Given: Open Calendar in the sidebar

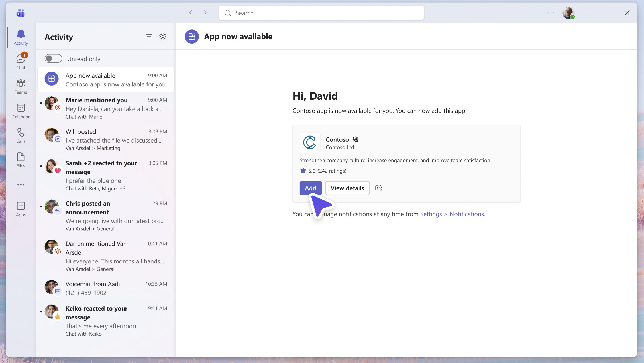Looking at the screenshot, I should click(21, 111).
